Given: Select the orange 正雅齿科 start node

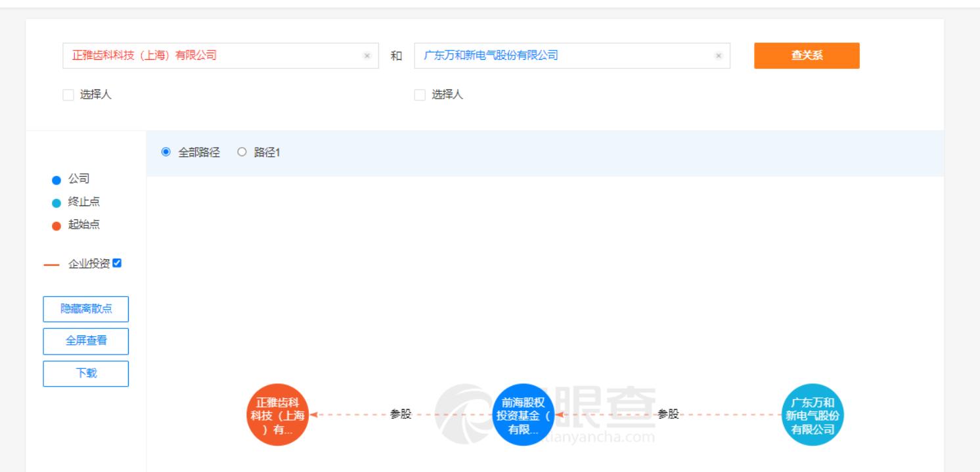Looking at the screenshot, I should pos(277,414).
